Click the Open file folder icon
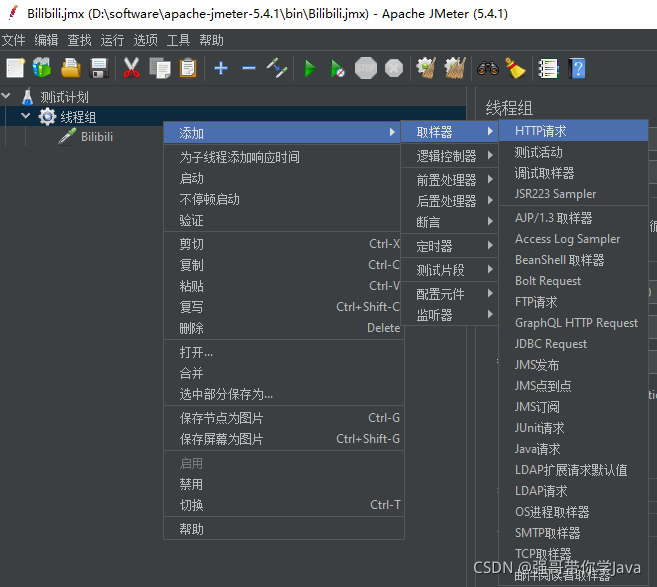 pyautogui.click(x=71, y=68)
